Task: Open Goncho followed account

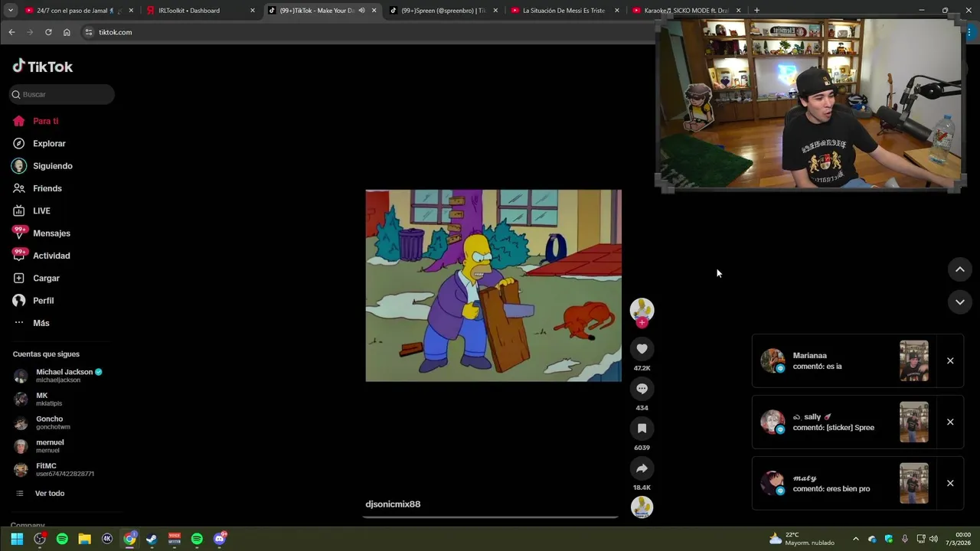Action: pyautogui.click(x=42, y=422)
